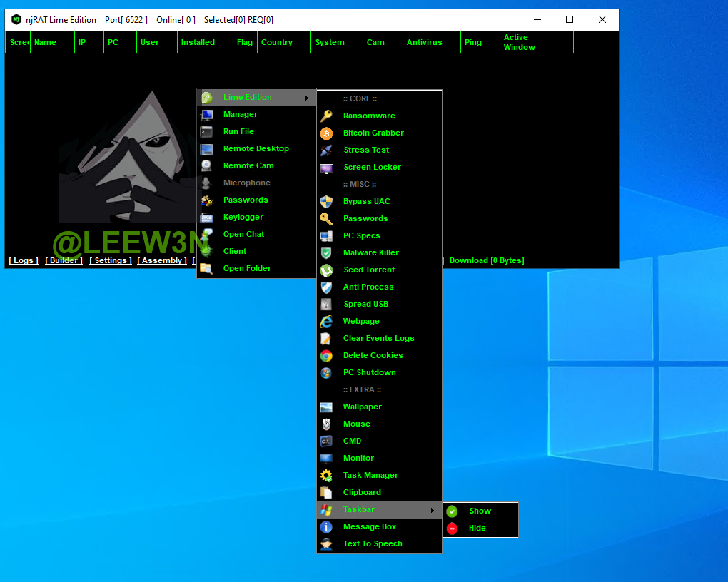Click the blue Message Box info icon
This screenshot has height=582, width=728.
coord(326,526)
